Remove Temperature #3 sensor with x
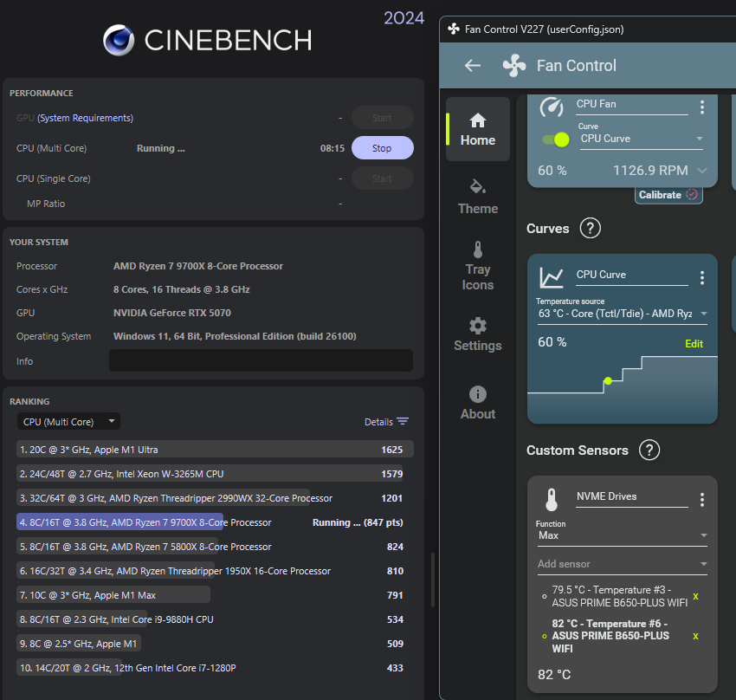Viewport: 736px width, 700px height. [695, 596]
